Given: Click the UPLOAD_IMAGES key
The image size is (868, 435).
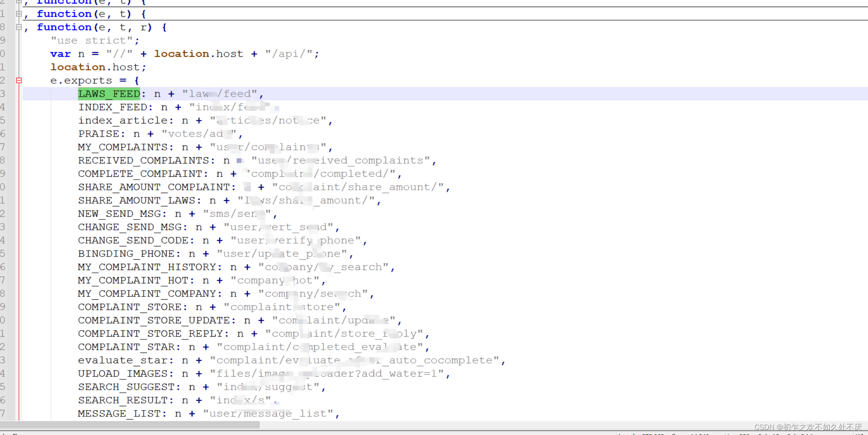Looking at the screenshot, I should (x=122, y=374).
